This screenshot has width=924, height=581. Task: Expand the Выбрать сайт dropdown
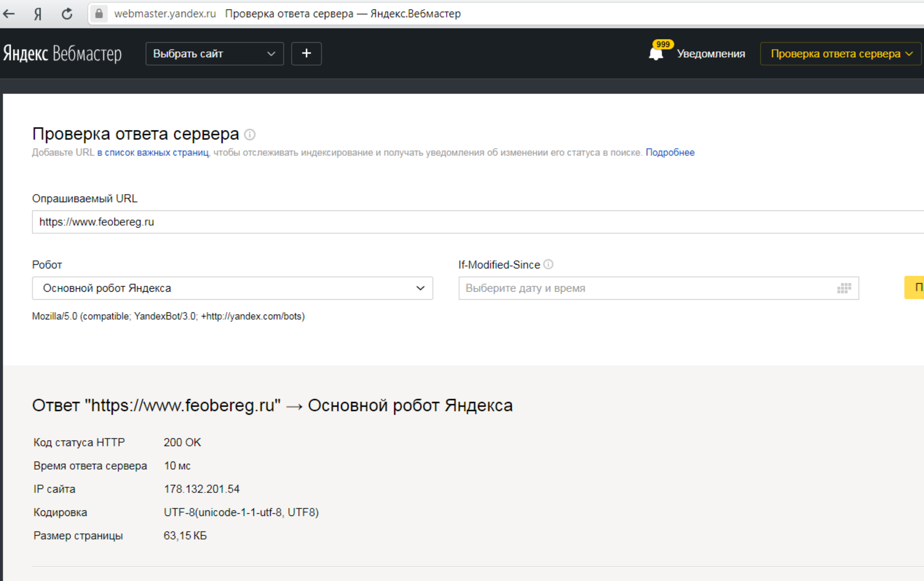[215, 54]
